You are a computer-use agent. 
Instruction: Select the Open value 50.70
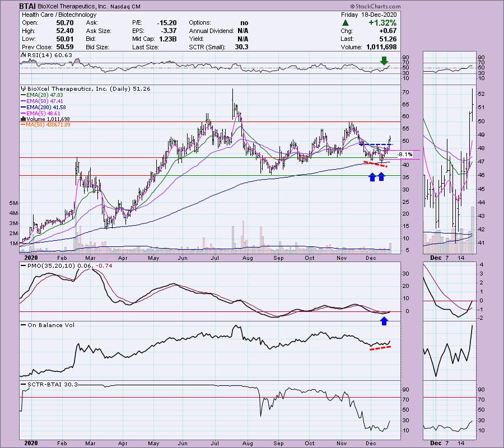[65, 23]
